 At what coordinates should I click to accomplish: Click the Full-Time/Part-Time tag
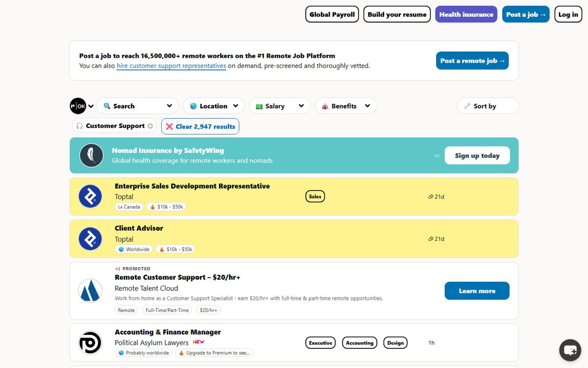coord(167,310)
